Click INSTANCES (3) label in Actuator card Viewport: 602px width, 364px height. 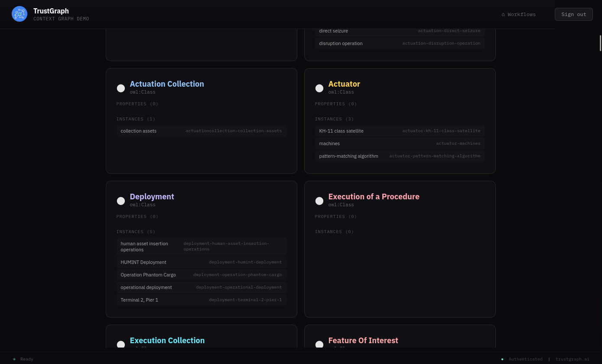[x=335, y=119]
